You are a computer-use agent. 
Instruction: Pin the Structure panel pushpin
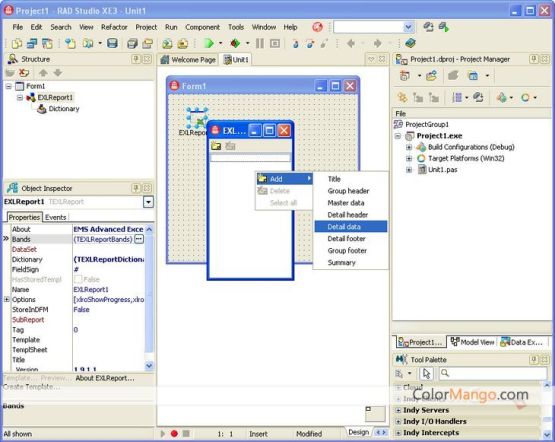click(136, 59)
